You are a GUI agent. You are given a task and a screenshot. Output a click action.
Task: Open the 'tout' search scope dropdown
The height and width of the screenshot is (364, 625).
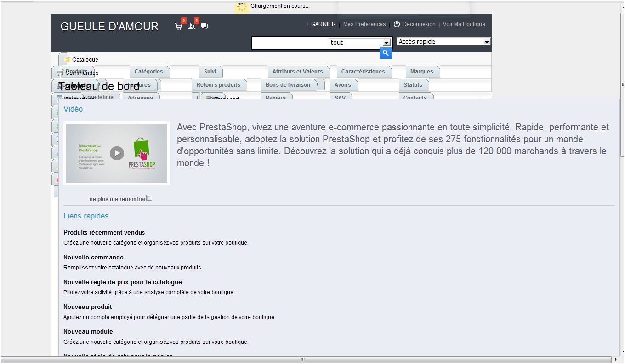click(360, 42)
